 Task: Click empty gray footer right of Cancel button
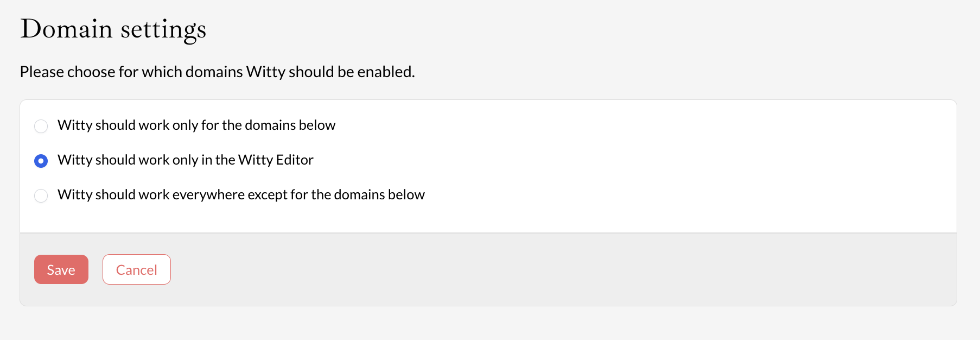tap(543, 269)
